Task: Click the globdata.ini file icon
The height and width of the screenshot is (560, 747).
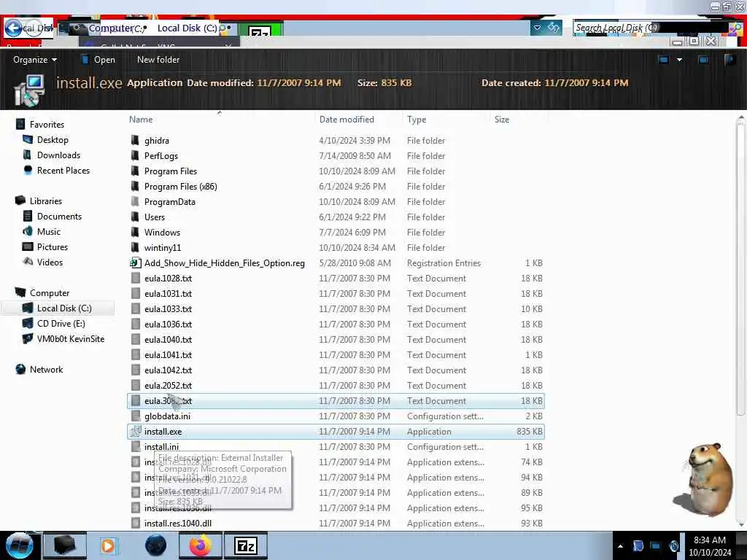Action: tap(135, 416)
